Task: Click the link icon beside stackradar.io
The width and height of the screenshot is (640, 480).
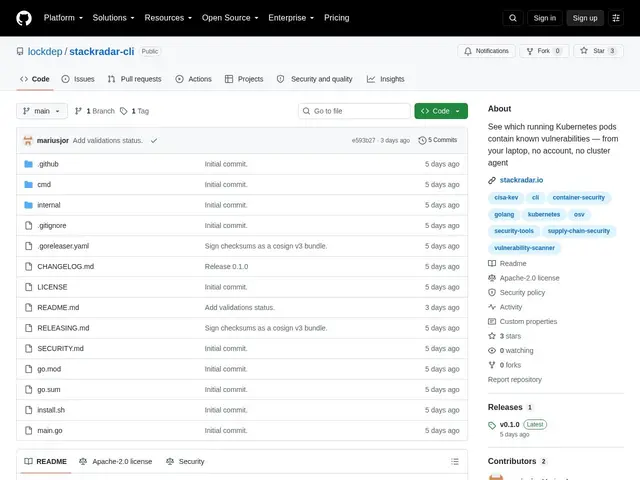Action: [x=492, y=180]
